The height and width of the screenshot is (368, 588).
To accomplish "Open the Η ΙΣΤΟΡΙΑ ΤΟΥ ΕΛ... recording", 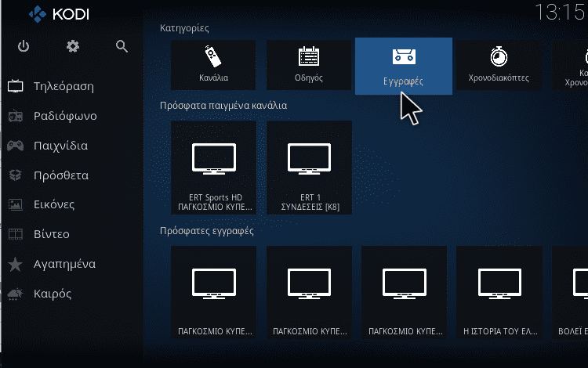I will 499,292.
